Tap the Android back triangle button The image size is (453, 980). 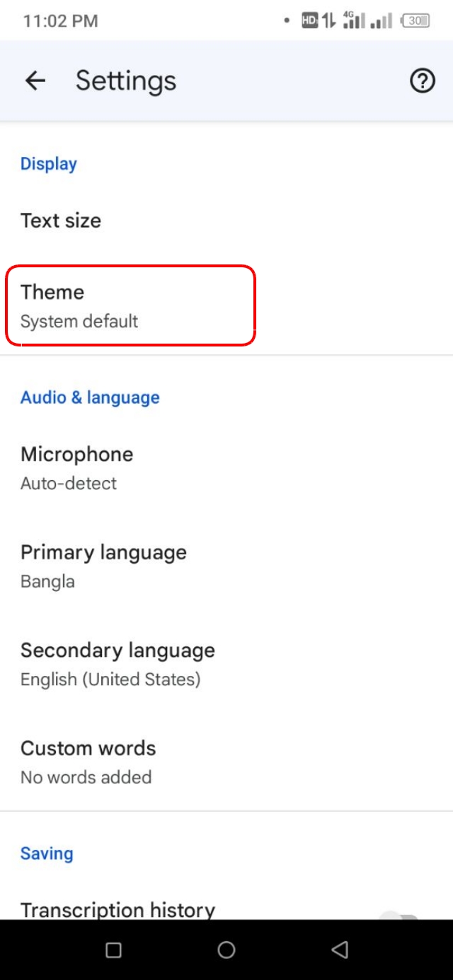tap(340, 950)
